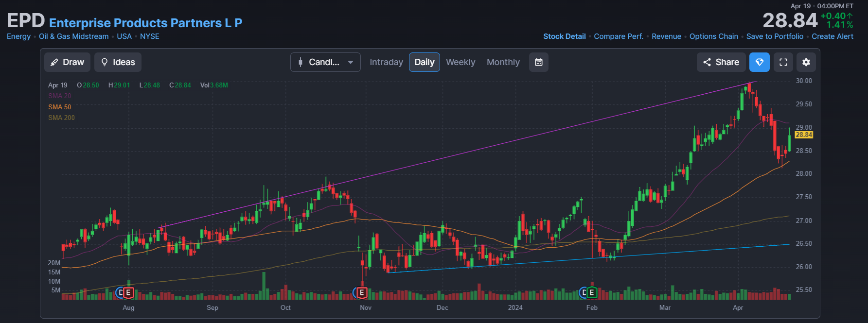Click the high price H 29.01 reading
The image size is (868, 323).
click(x=119, y=85)
